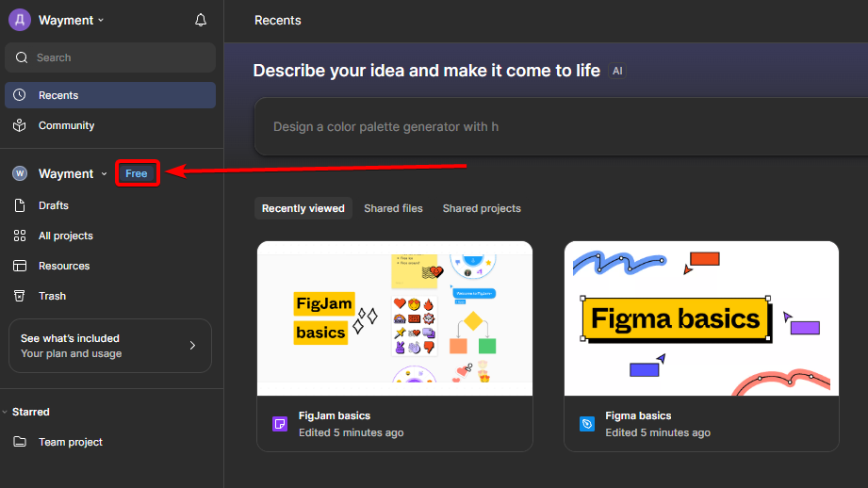This screenshot has height=488, width=868.
Task: Open See what's included plan card
Action: [x=110, y=346]
